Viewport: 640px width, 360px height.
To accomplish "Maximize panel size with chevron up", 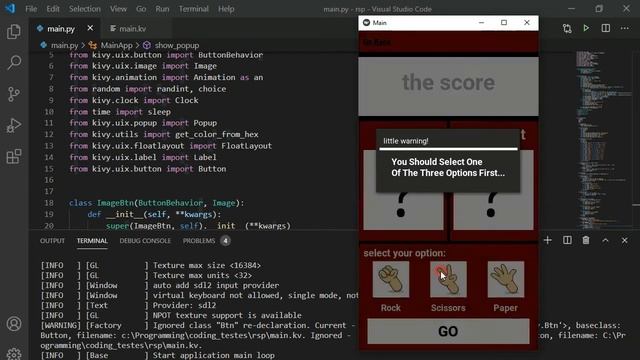I will pos(605,240).
